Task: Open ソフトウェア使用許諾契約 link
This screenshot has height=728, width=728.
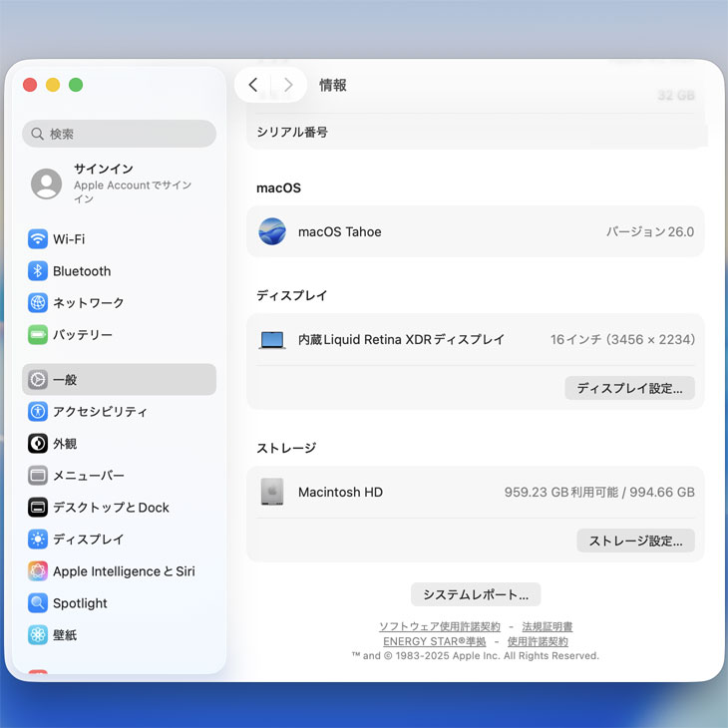Action: [439, 627]
